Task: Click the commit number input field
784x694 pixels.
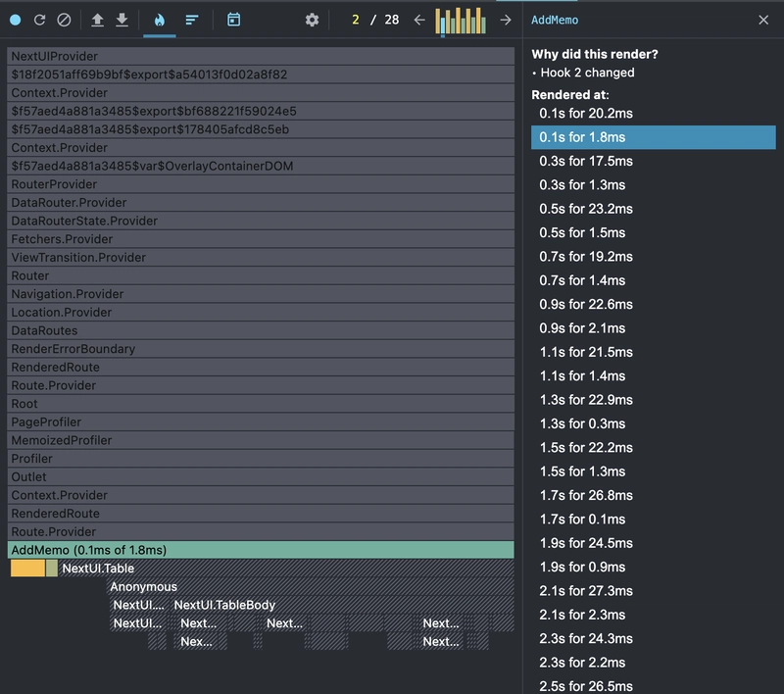Action: (357, 20)
